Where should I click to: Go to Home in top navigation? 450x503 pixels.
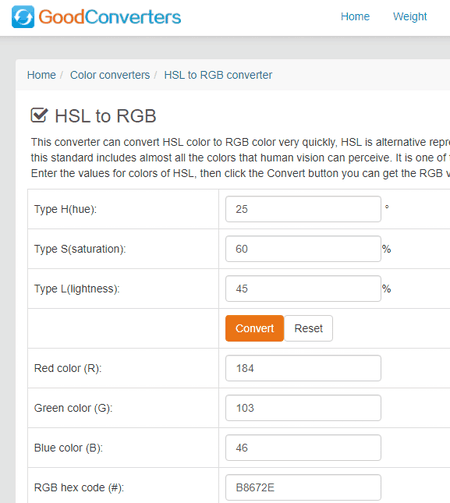tap(355, 16)
